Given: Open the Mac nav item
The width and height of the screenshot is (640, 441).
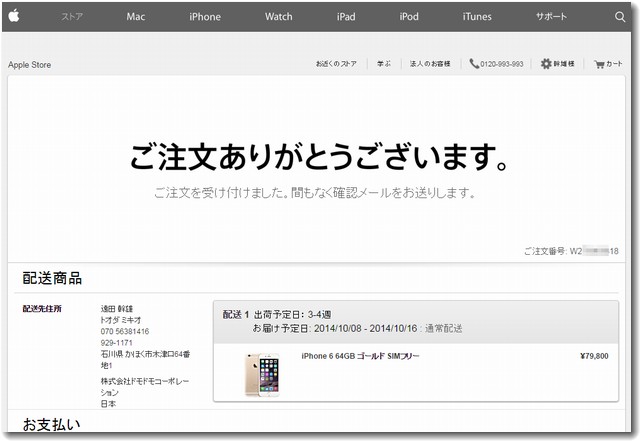Looking at the screenshot, I should [x=136, y=17].
